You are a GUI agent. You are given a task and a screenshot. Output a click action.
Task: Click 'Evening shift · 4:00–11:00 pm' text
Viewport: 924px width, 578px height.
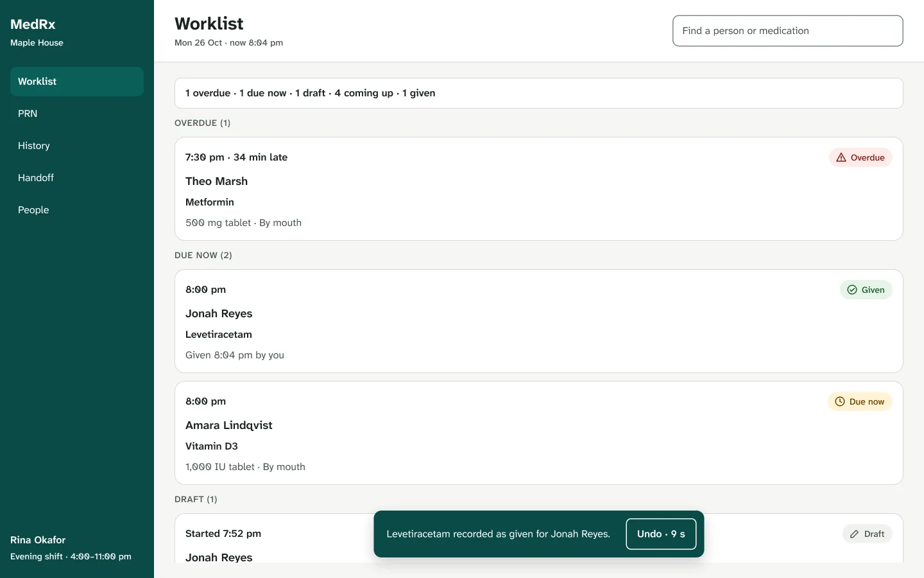coord(71,557)
